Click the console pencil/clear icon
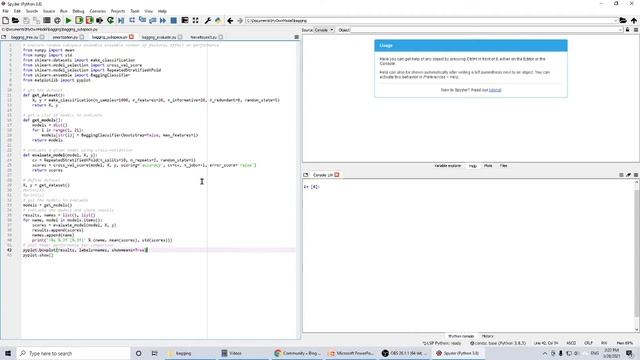Viewport: 640px width, 360px height. [629, 175]
